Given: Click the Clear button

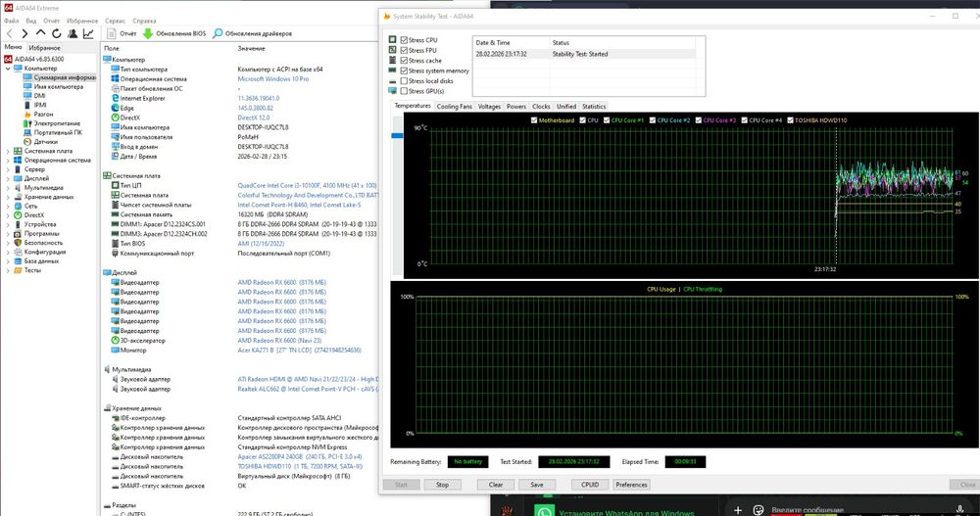Looking at the screenshot, I should coord(496,485).
